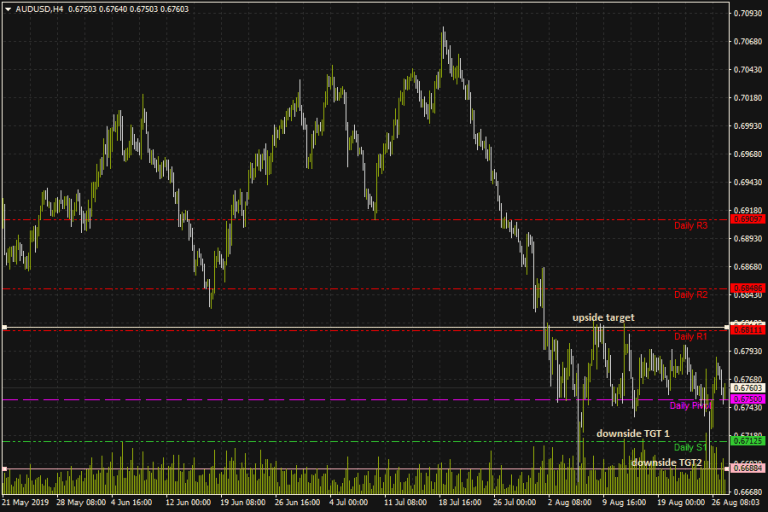This screenshot has width=768, height=512.
Task: Select the red Daily R2 price tag 0.68486
Action: (748, 288)
